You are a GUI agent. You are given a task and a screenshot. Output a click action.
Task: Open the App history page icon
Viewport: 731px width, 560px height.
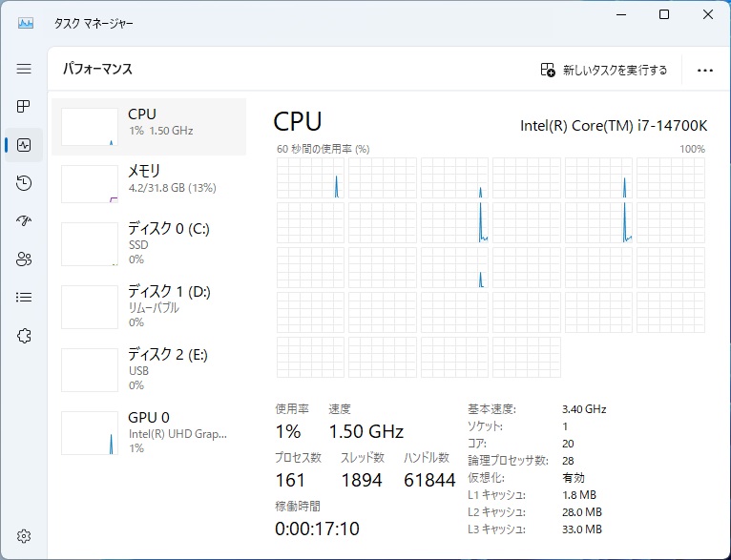[24, 183]
